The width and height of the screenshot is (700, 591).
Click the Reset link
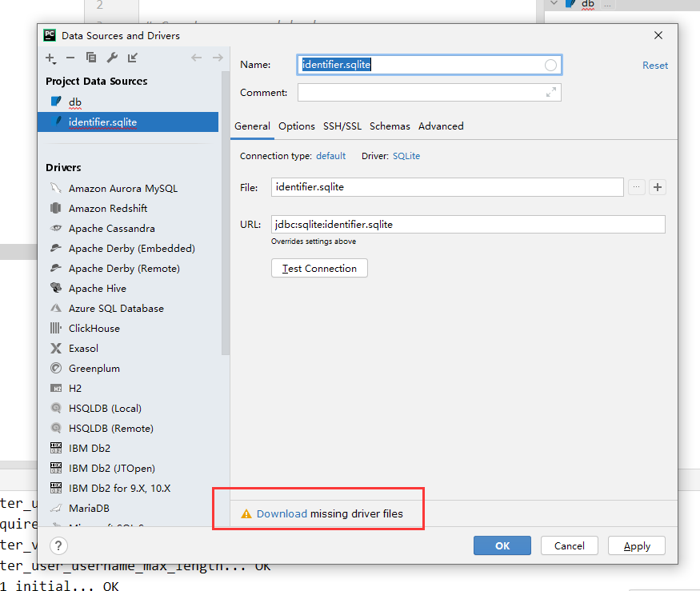(655, 65)
